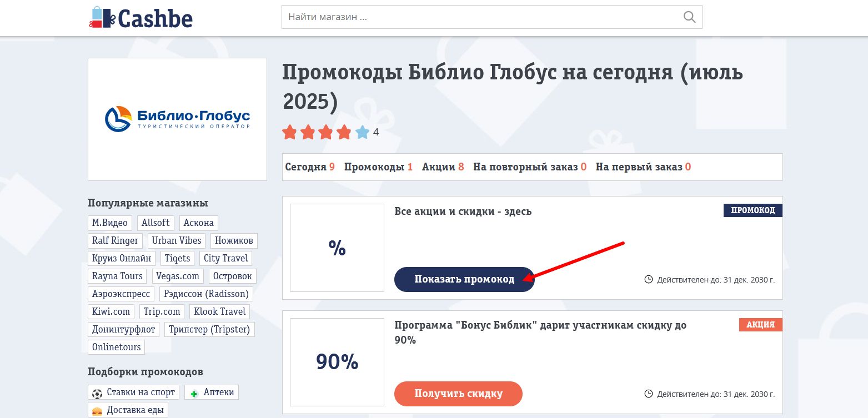Open the 'Ставки на спорт' collection tag

(134, 392)
